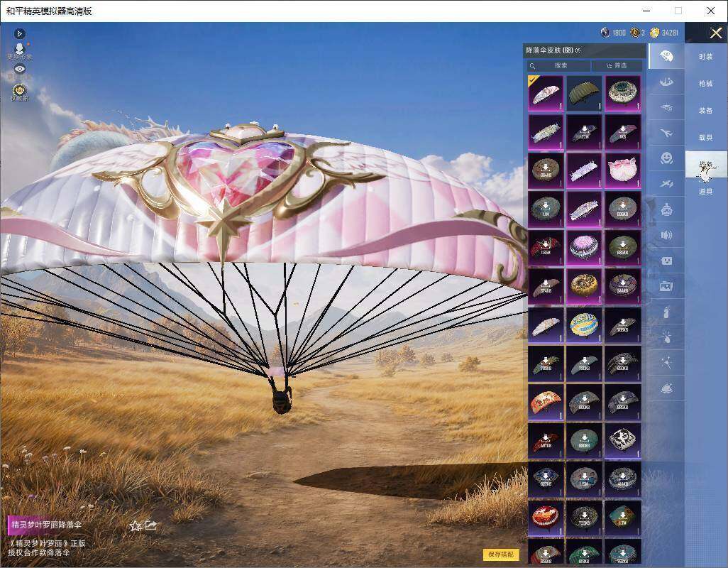The image size is (728, 568).
Task: Open the gold wardrobe badge icon
Action: point(19,90)
